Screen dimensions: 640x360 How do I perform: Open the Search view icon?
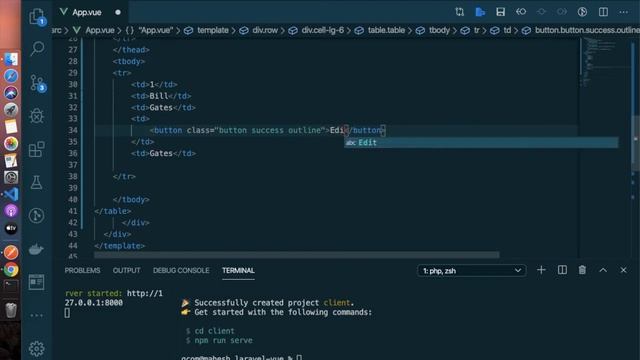click(37, 49)
